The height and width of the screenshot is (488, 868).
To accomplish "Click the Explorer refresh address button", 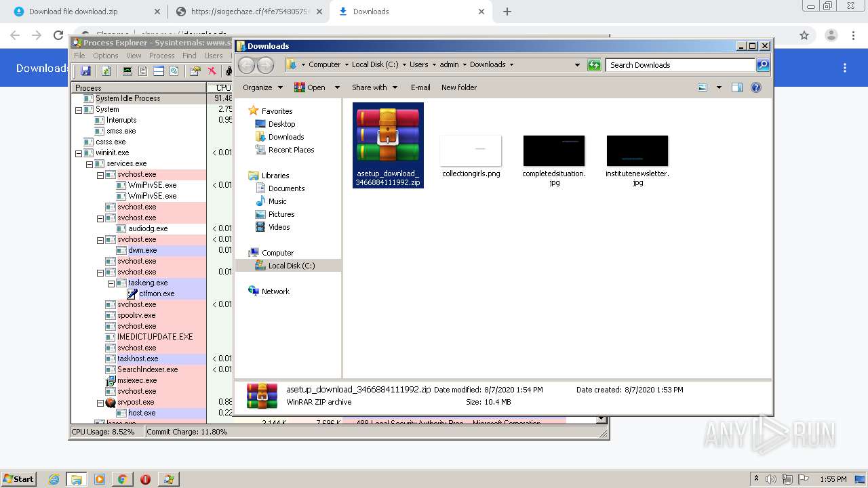I will 594,65.
